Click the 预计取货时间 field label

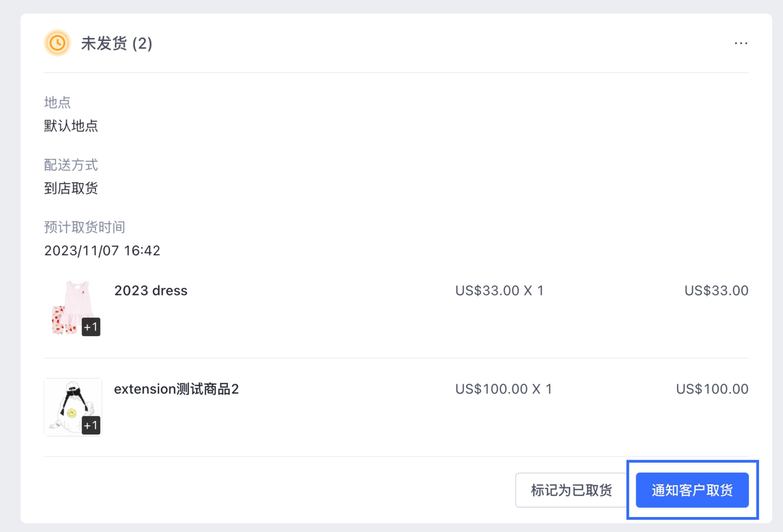click(84, 227)
